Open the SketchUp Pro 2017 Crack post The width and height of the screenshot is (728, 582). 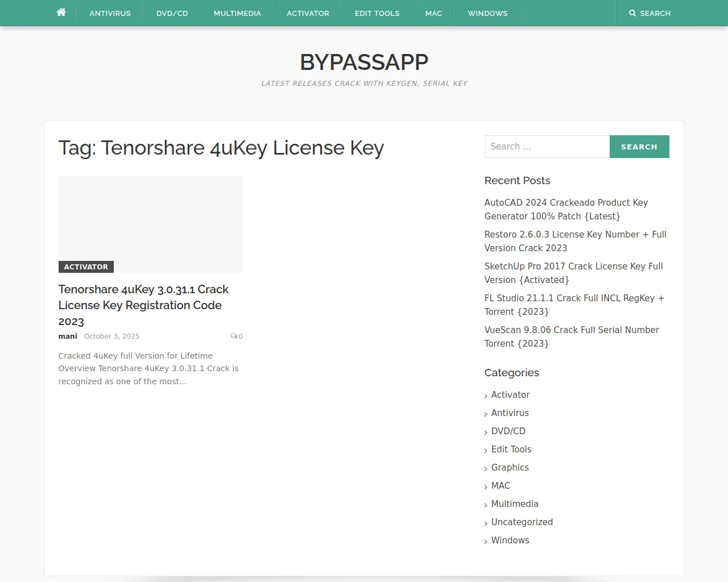tap(573, 273)
